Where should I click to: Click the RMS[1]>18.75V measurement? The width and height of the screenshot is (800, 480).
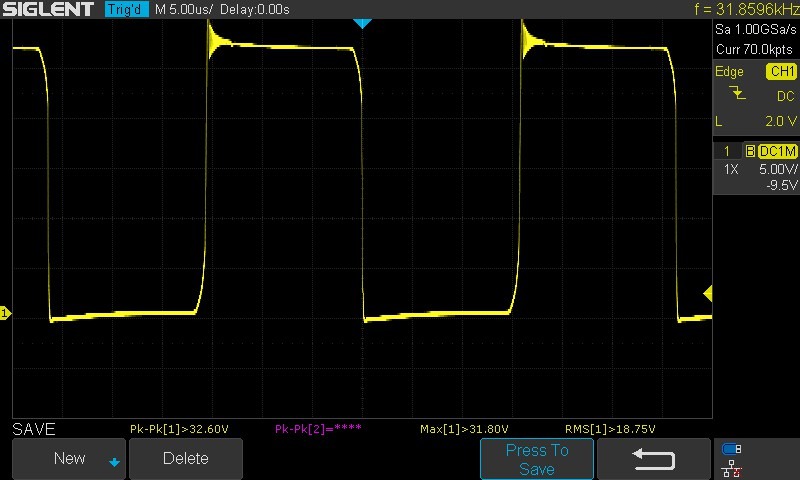pyautogui.click(x=610, y=429)
